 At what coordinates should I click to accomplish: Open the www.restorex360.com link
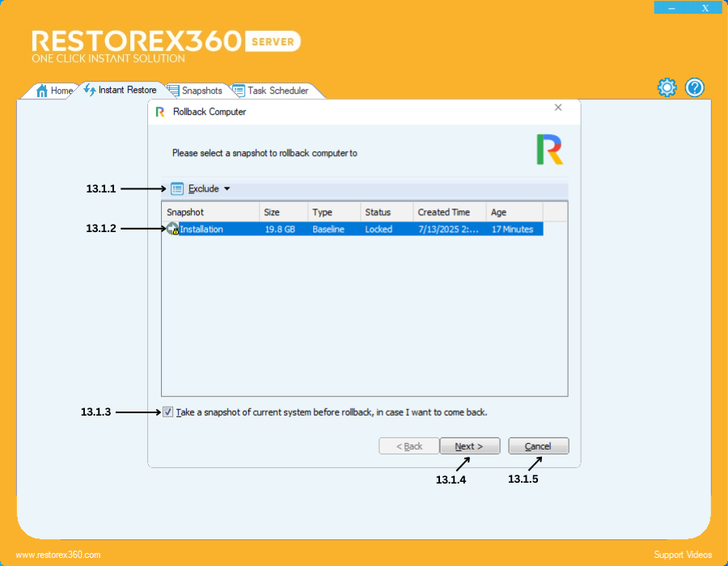coord(58,555)
